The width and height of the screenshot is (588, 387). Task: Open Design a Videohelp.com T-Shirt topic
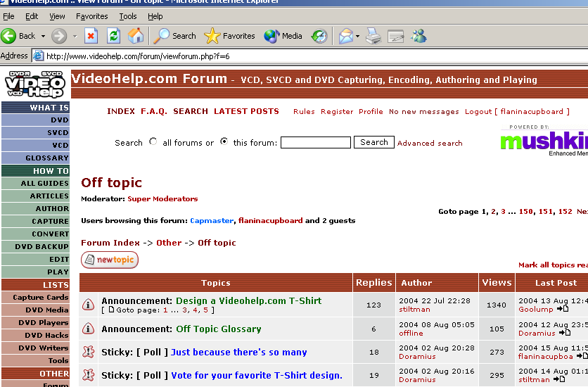click(x=248, y=300)
